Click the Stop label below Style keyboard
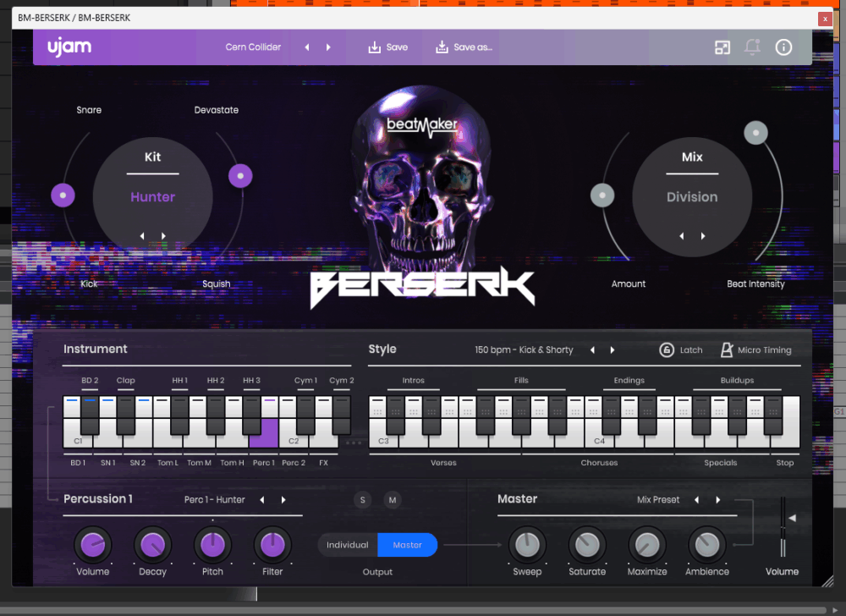 pos(785,463)
